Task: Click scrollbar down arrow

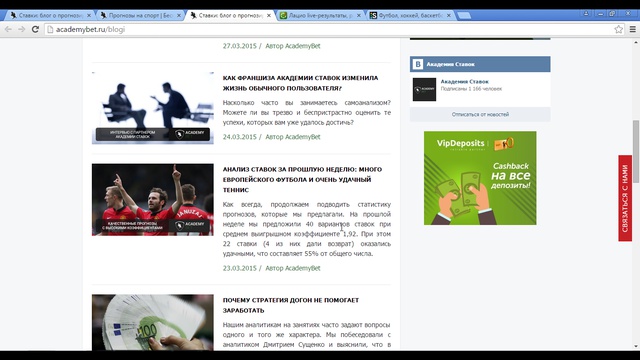Action: point(636,347)
